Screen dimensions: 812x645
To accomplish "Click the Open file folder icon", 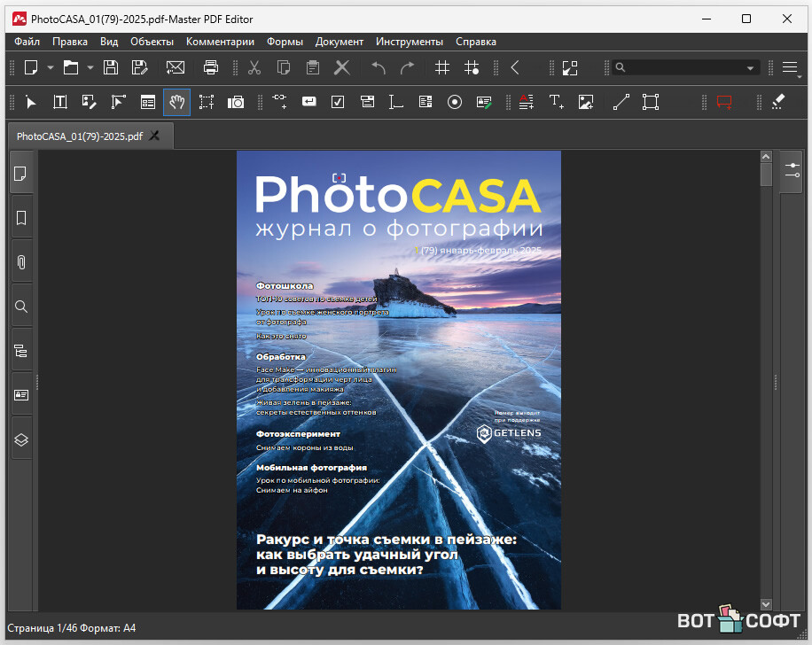I will coord(71,67).
